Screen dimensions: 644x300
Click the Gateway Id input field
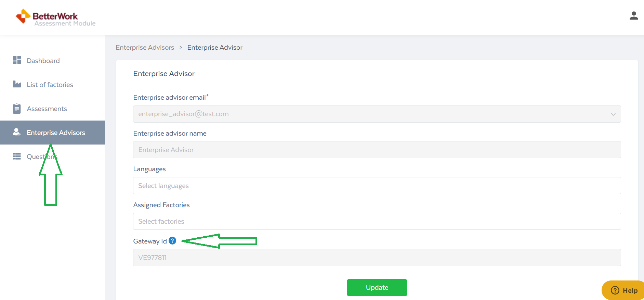click(x=377, y=258)
